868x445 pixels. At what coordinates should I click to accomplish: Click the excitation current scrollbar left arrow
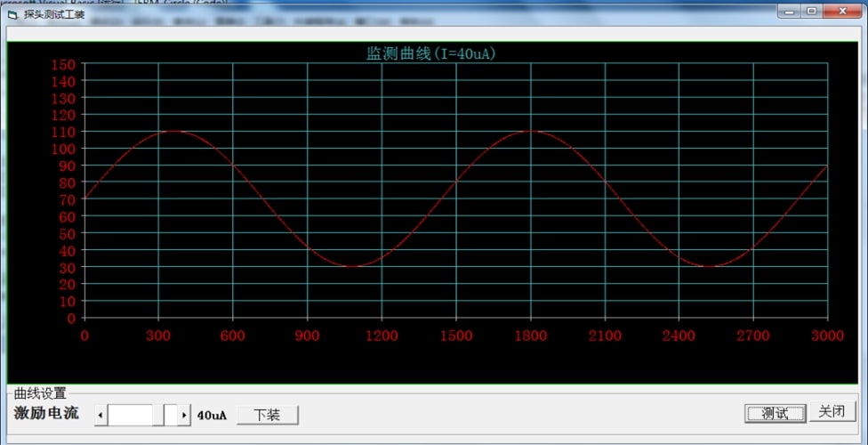click(100, 415)
